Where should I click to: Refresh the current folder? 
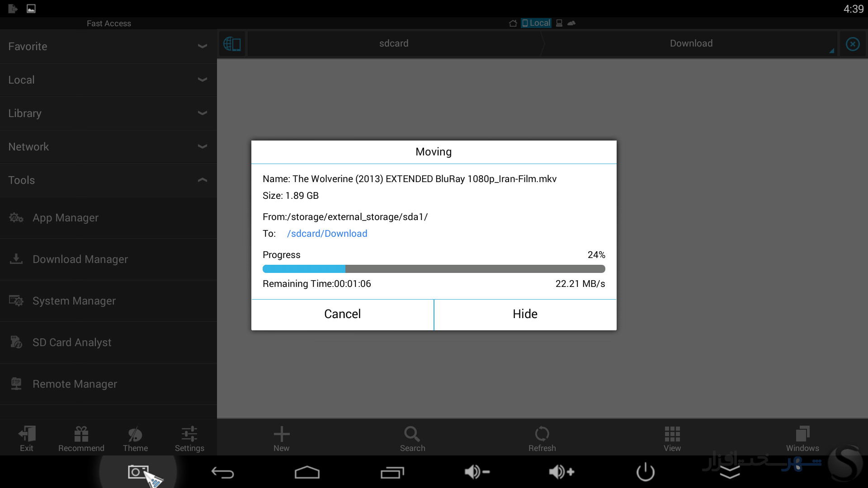pyautogui.click(x=542, y=438)
